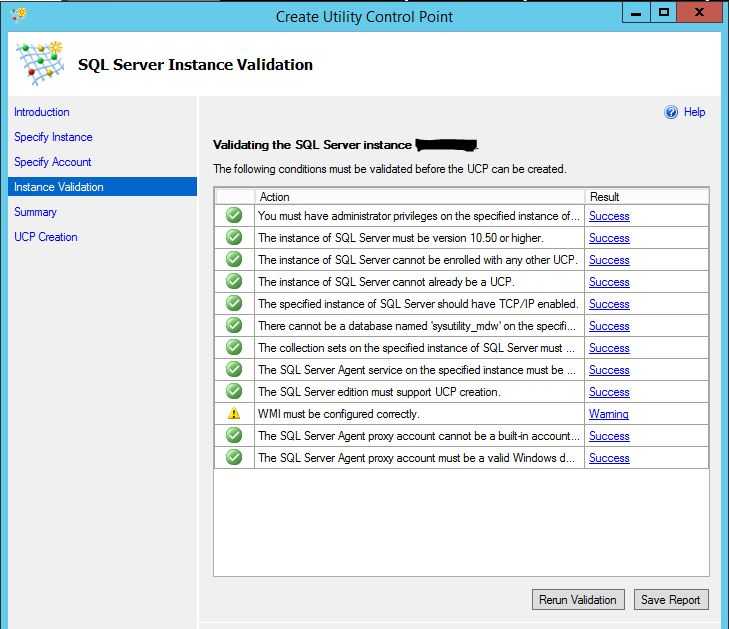
Task: Click the green check for TCP/IP enabled row
Action: coord(234,303)
